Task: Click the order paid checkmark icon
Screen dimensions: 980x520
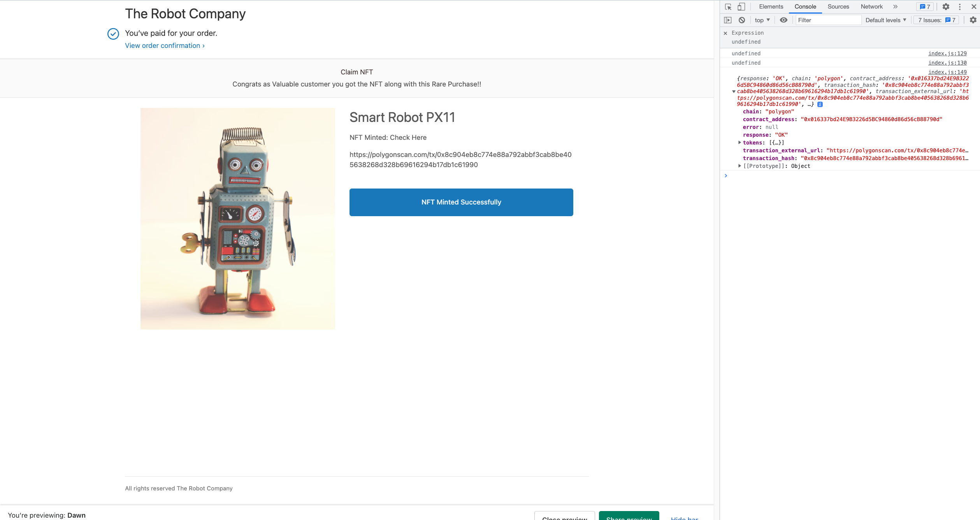Action: coord(113,34)
